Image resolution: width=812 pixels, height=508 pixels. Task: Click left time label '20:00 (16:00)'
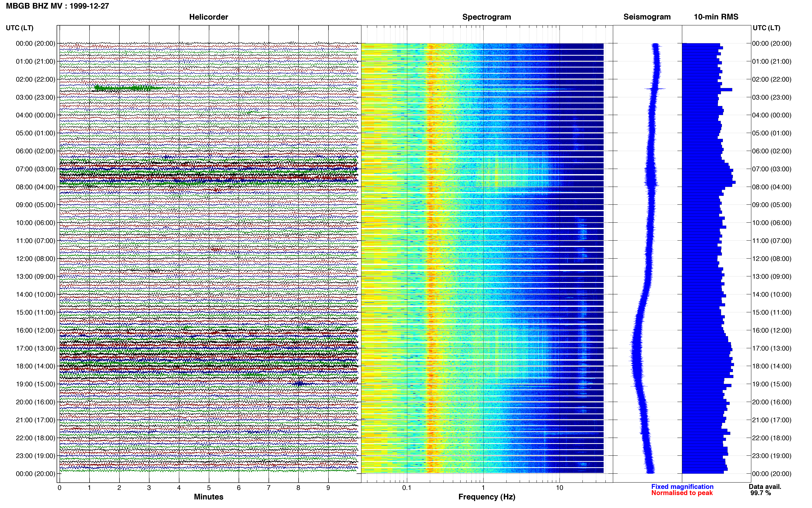tap(36, 402)
